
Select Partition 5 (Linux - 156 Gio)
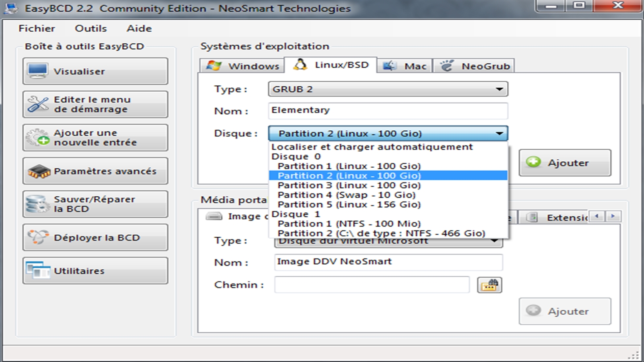click(388, 205)
